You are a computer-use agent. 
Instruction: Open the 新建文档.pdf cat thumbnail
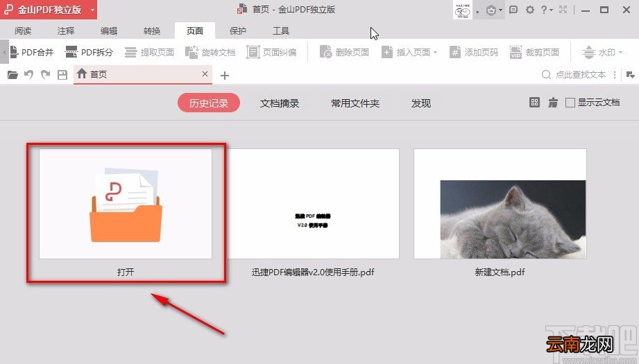pos(500,203)
